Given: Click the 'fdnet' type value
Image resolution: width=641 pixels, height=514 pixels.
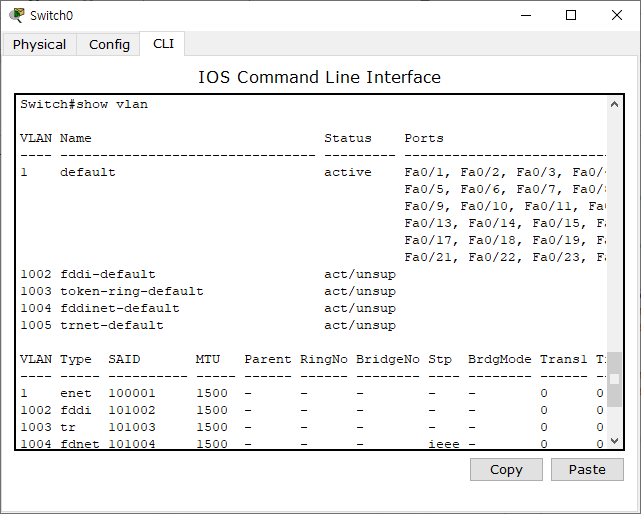Looking at the screenshot, I should click(80, 444).
